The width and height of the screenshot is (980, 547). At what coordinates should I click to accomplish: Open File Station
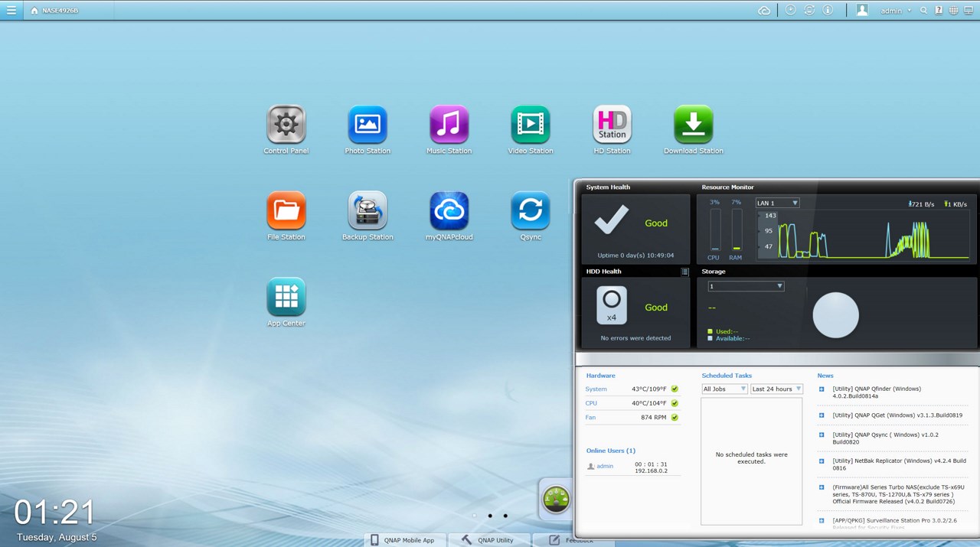click(286, 210)
